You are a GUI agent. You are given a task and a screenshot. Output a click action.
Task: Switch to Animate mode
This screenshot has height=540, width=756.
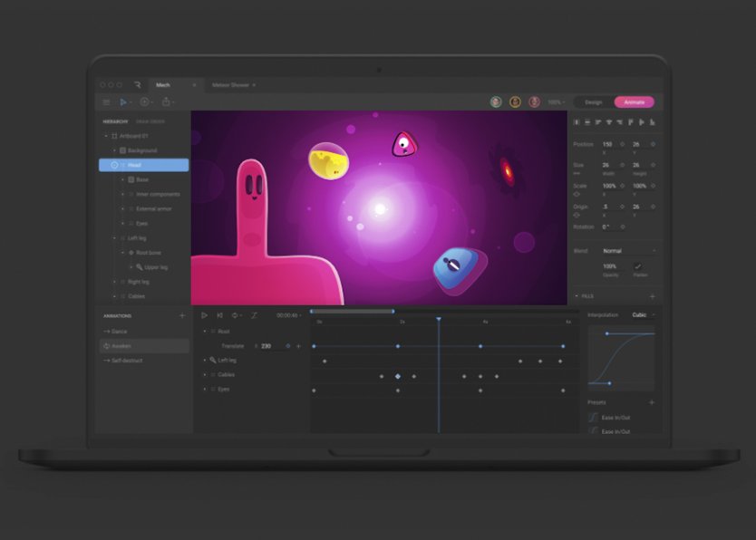(x=634, y=102)
